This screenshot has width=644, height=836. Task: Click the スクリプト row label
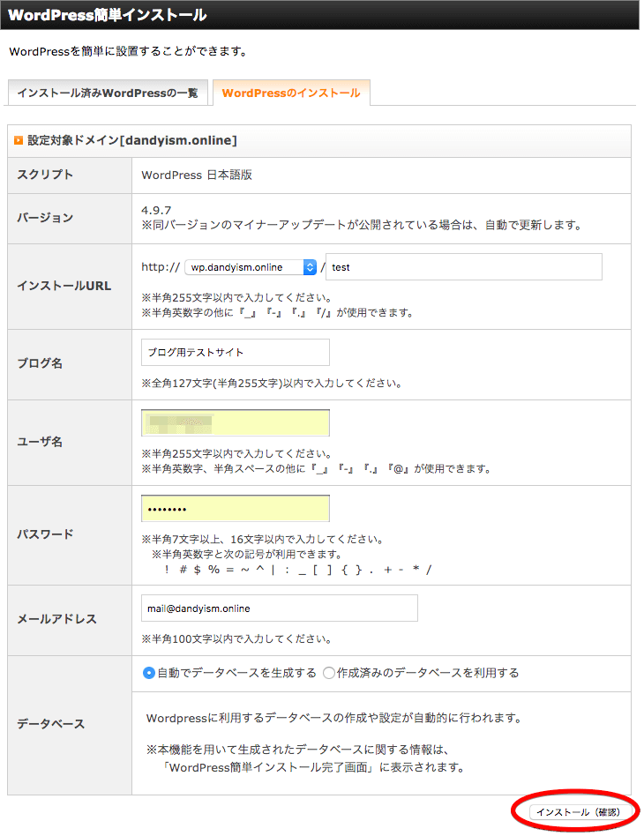[x=45, y=175]
